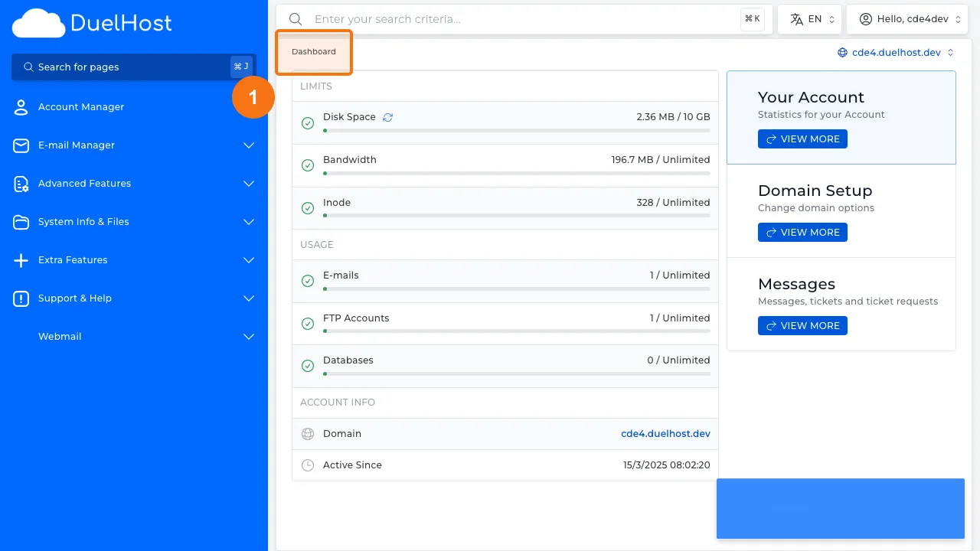Click VIEW MORE under Your Account
Screen dimensions: 980x551
point(802,139)
